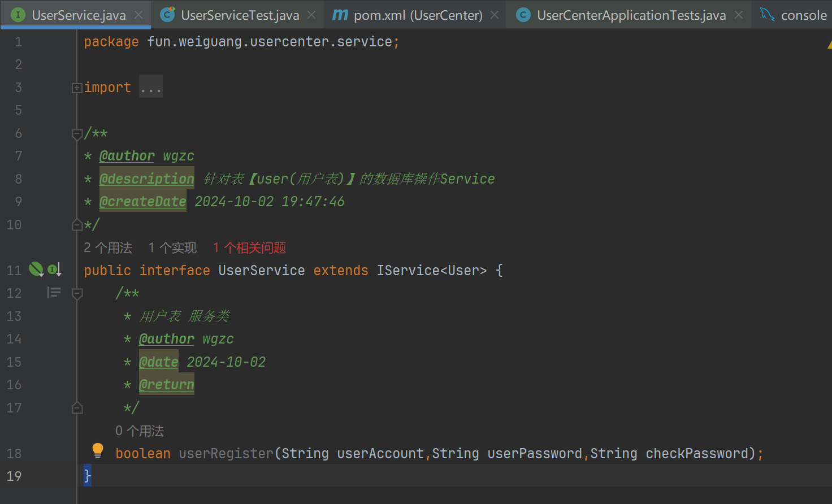The width and height of the screenshot is (832, 504).
Task: Close the UserCenterApplicationTests.java tab
Action: point(739,15)
